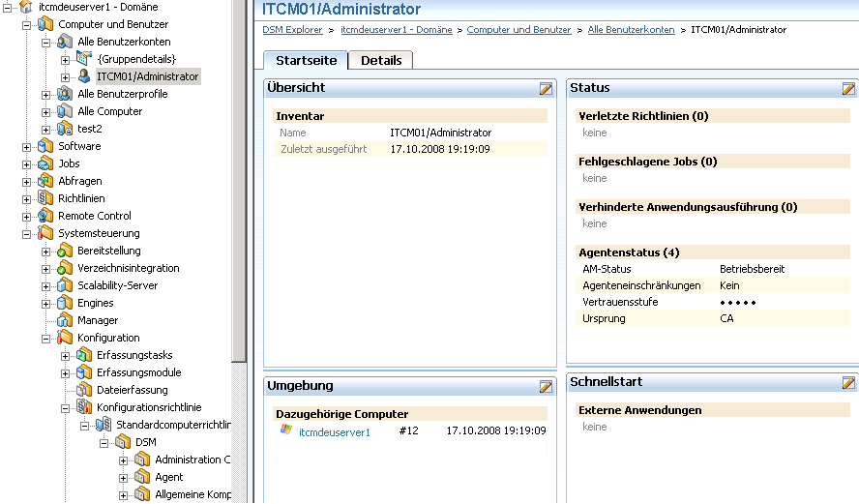The height and width of the screenshot is (504, 859).
Task: Click the Alle Benutzerprofile icon
Action: pyautogui.click(x=65, y=94)
